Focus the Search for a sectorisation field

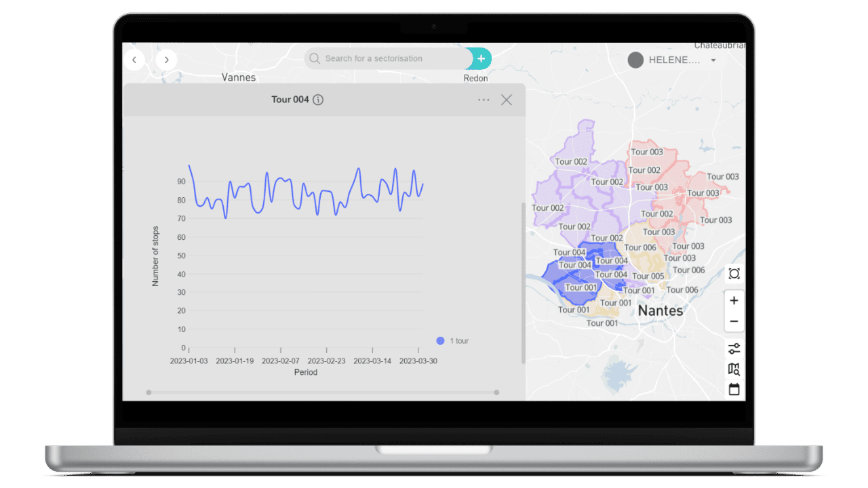tap(389, 59)
